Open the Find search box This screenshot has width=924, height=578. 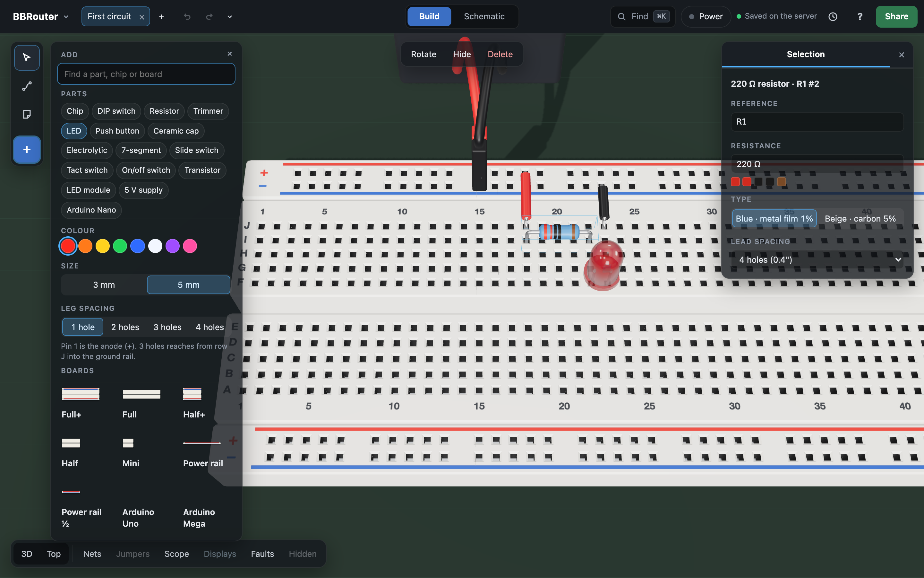[643, 16]
